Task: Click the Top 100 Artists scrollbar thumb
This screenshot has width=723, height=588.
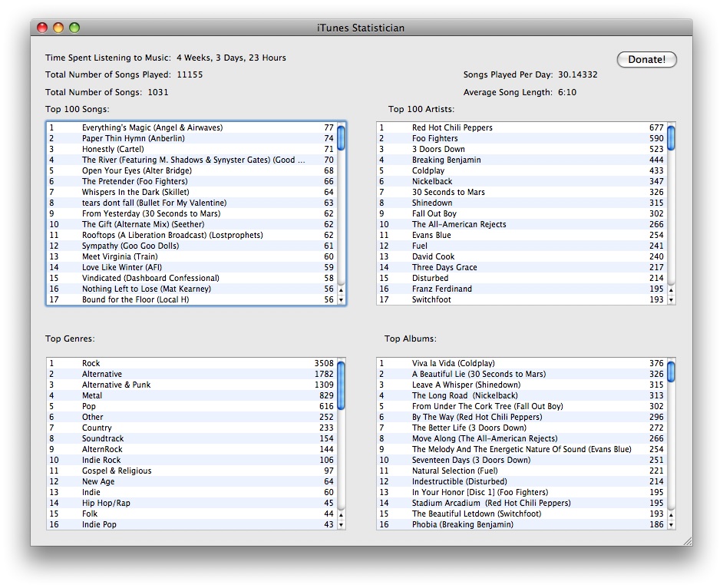Action: (672, 138)
